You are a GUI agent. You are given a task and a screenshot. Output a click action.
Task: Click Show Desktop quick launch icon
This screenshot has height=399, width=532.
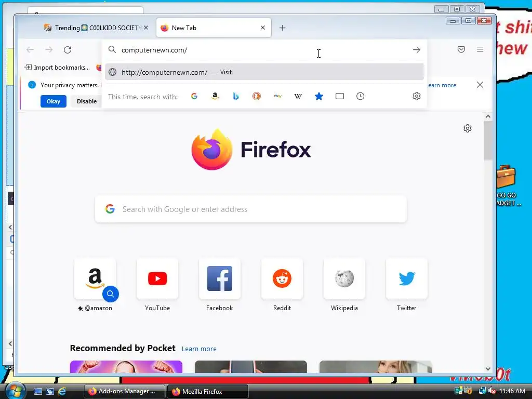click(x=37, y=391)
